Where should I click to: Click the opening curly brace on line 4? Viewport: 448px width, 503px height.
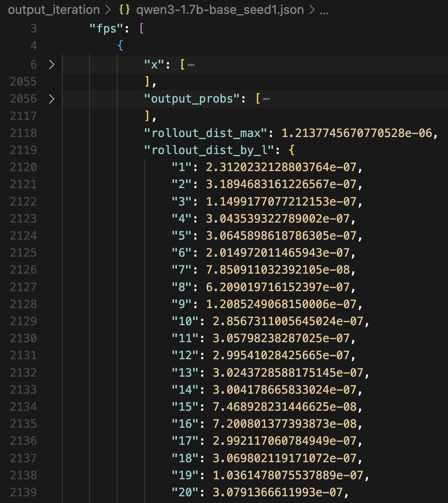120,46
